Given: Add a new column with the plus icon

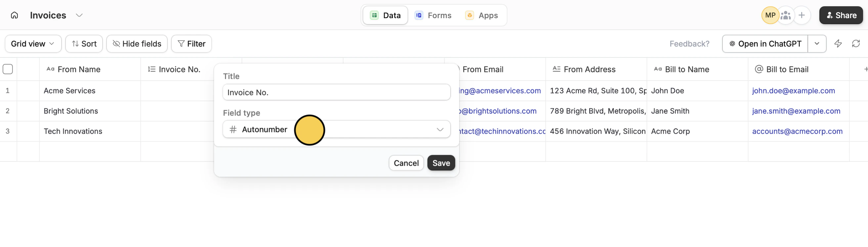Looking at the screenshot, I should (x=865, y=69).
